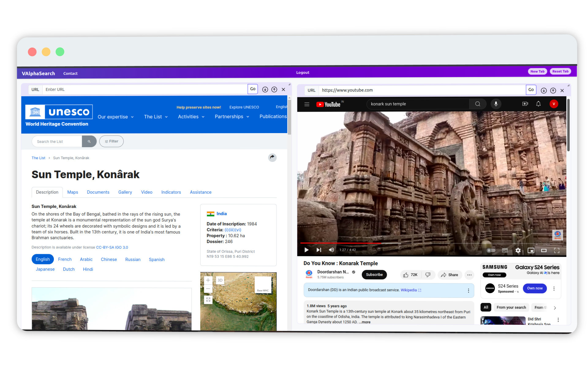
Task: Click the New Tab button
Action: coord(537,71)
